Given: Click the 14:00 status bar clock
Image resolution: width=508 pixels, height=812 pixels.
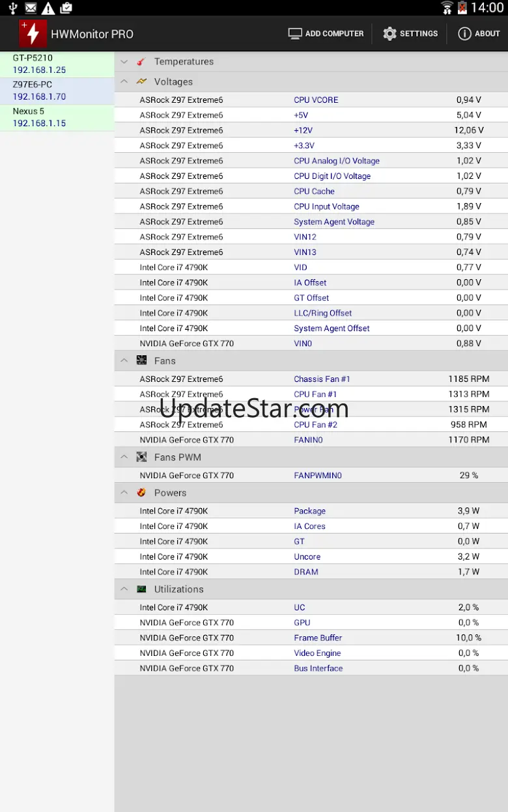Looking at the screenshot, I should 487,8.
